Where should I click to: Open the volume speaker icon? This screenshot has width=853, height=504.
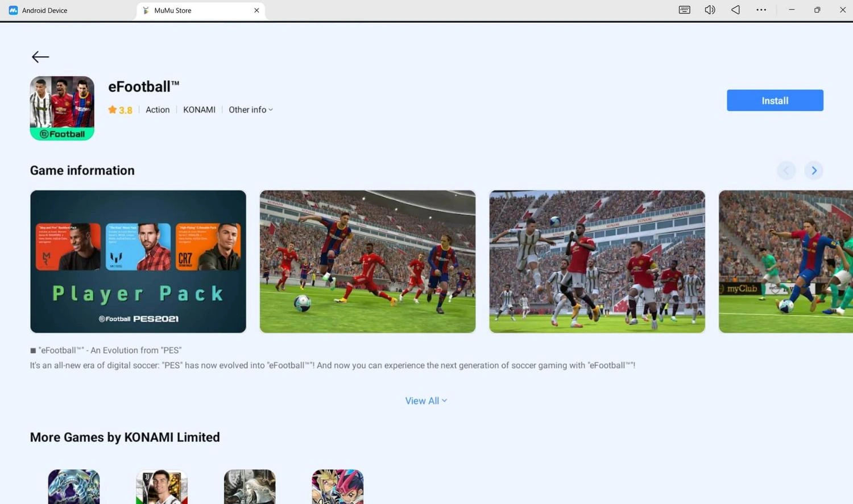[710, 10]
